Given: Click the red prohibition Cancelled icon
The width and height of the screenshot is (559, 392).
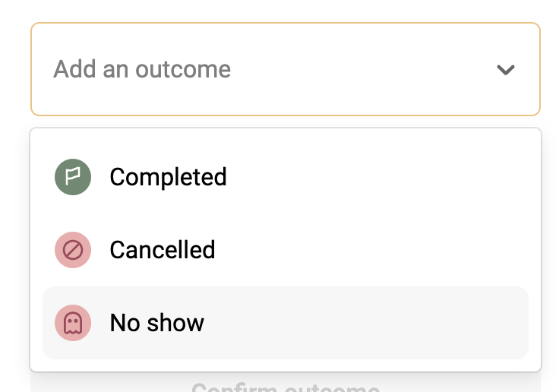Looking at the screenshot, I should [x=73, y=250].
